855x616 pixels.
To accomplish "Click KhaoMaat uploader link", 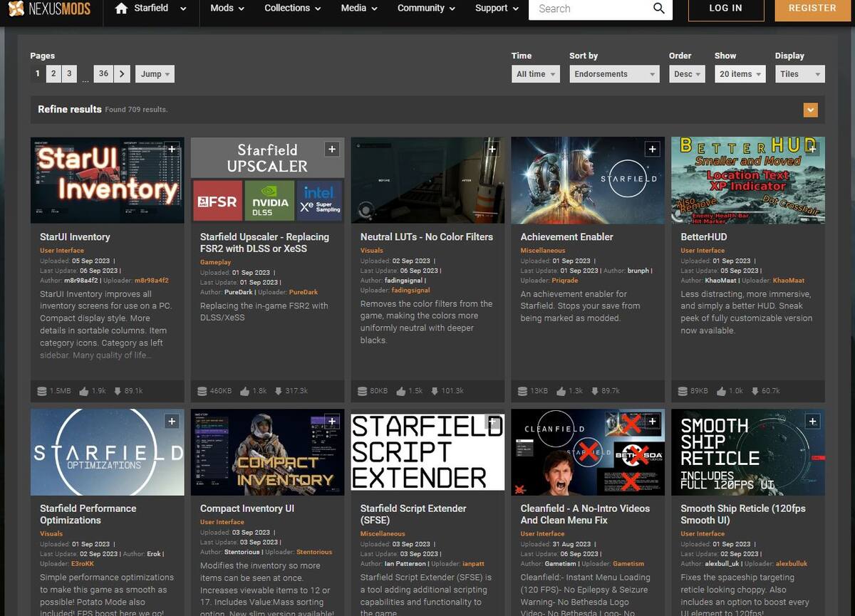I will pyautogui.click(x=787, y=281).
